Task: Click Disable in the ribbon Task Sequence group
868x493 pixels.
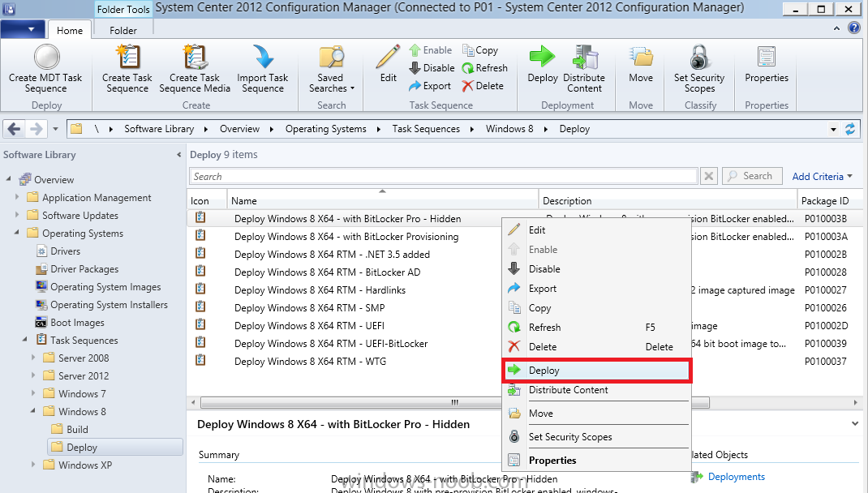Action: pos(432,68)
